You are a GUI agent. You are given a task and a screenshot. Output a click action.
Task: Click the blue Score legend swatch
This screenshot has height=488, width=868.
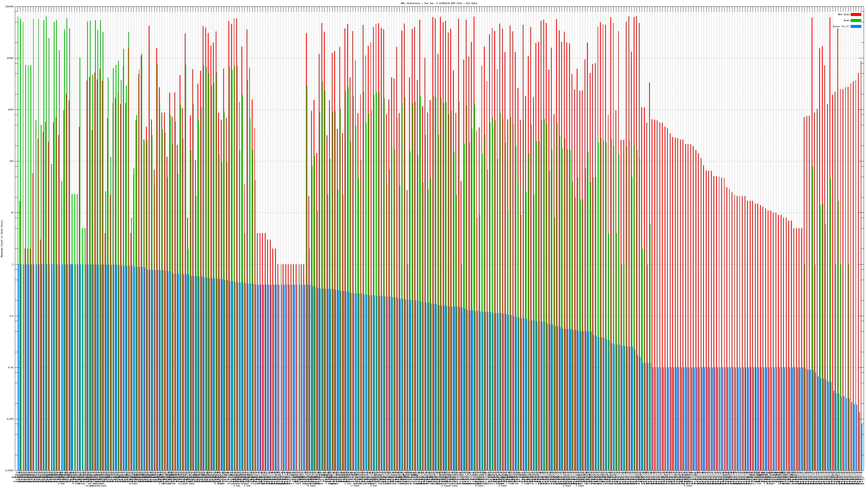tap(856, 26)
